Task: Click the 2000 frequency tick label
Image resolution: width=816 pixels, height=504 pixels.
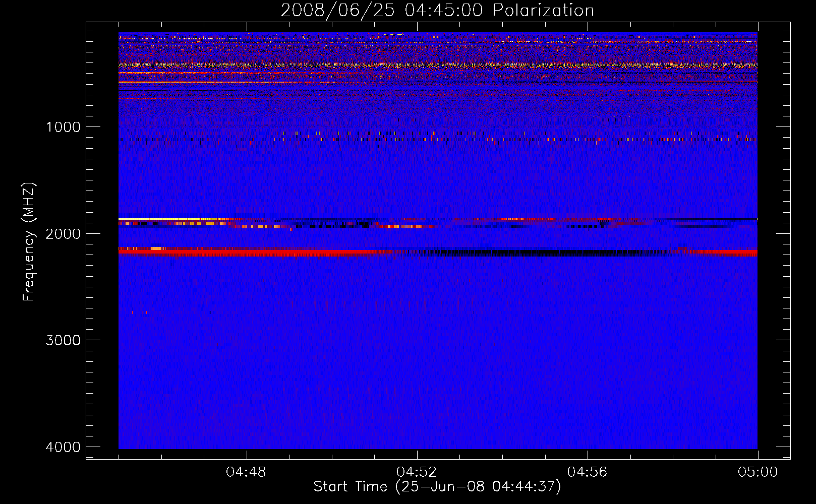Action: coord(63,233)
